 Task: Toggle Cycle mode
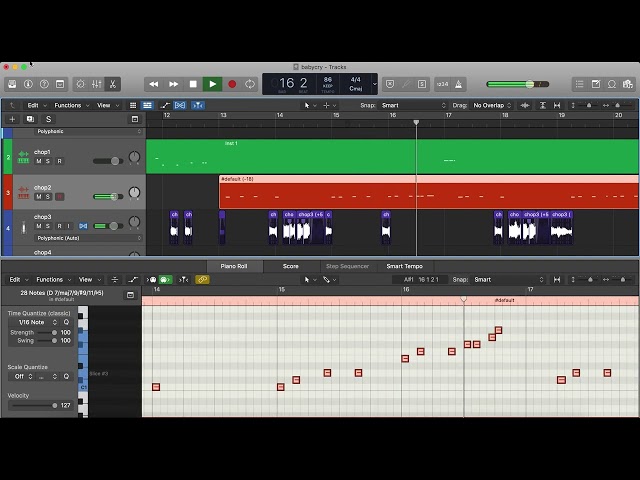250,84
